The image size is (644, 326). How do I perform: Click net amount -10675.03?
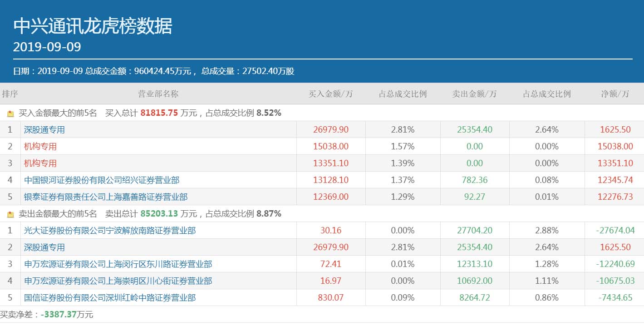(615, 281)
